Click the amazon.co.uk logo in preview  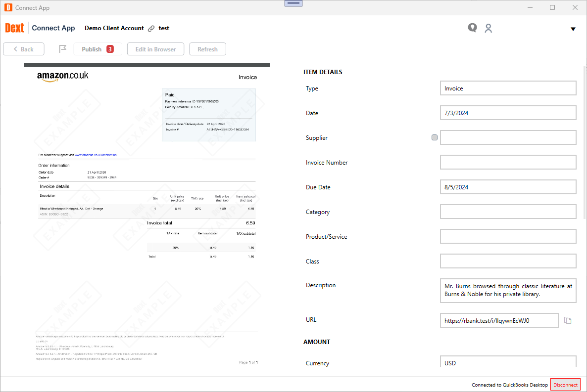point(62,76)
